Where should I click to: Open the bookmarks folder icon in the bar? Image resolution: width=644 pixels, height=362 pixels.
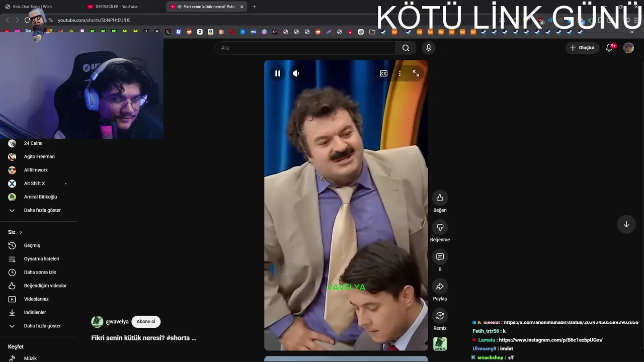point(372,32)
